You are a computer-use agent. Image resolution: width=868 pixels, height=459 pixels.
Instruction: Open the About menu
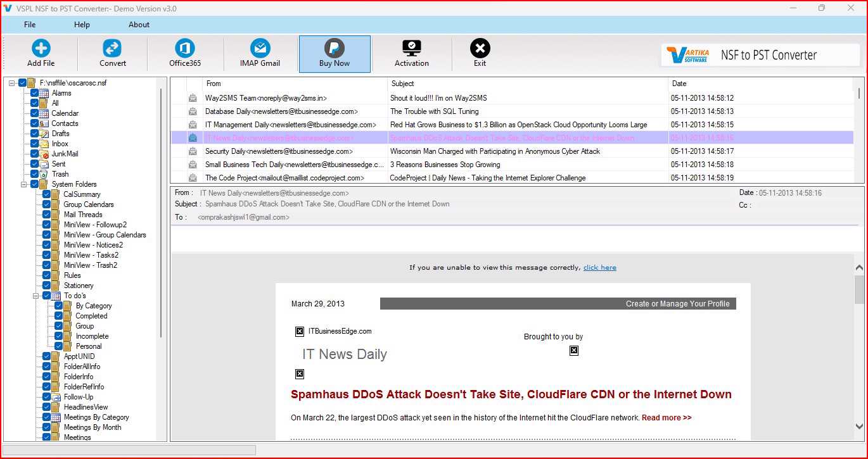tap(139, 25)
